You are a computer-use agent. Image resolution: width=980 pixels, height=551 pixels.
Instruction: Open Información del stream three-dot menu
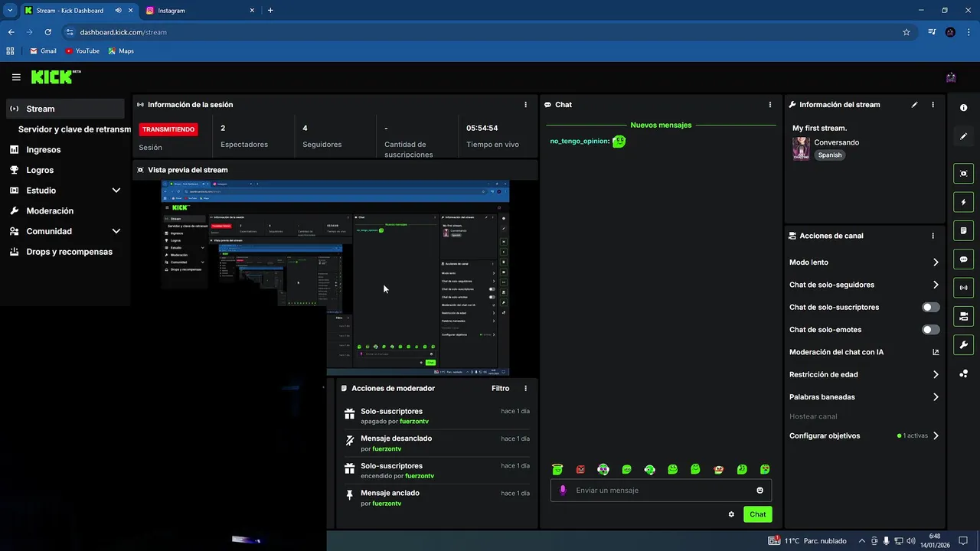point(933,105)
